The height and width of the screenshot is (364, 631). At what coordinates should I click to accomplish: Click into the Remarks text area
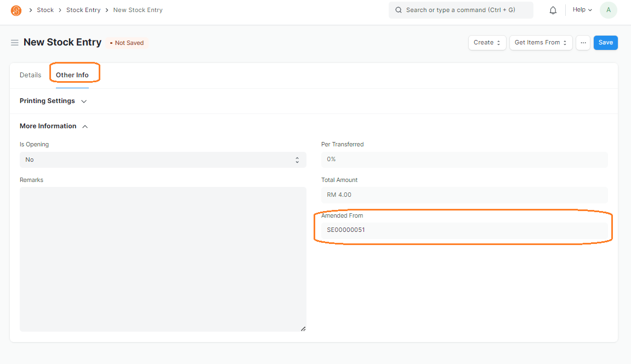[x=163, y=259]
